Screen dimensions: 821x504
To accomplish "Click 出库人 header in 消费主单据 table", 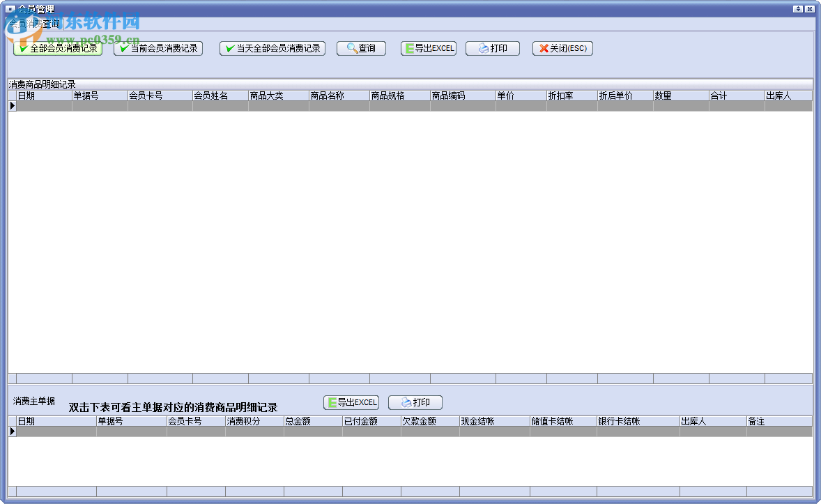I will tap(713, 421).
